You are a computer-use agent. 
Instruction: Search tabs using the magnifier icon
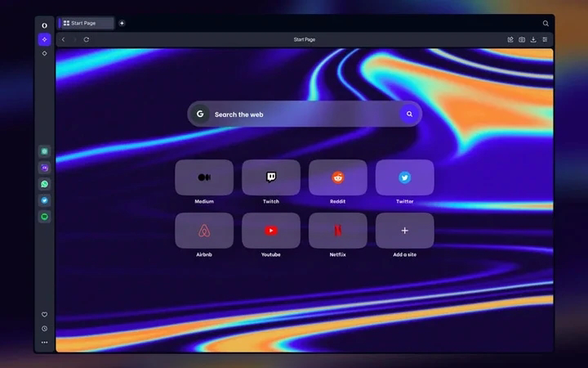click(x=546, y=23)
